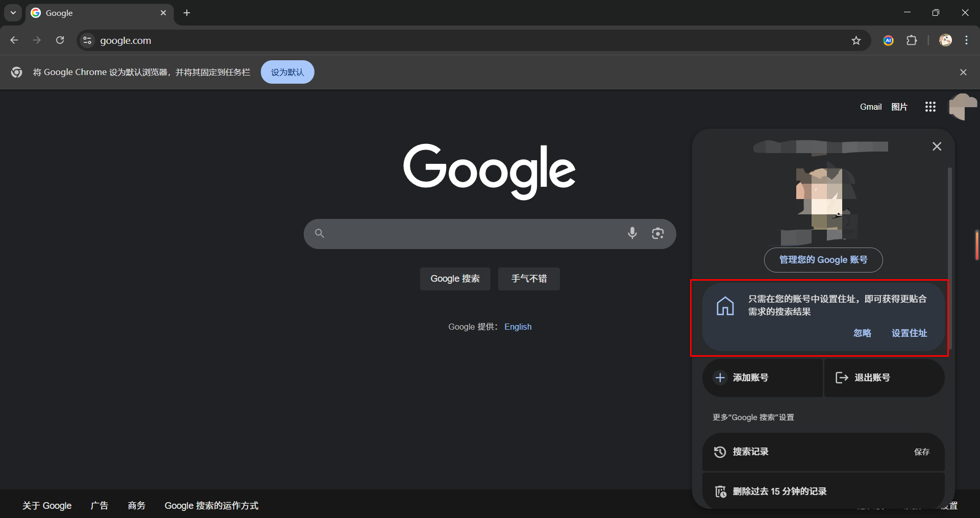Open 搜索记录 search history row
This screenshot has width=980, height=518.
pyautogui.click(x=823, y=452)
